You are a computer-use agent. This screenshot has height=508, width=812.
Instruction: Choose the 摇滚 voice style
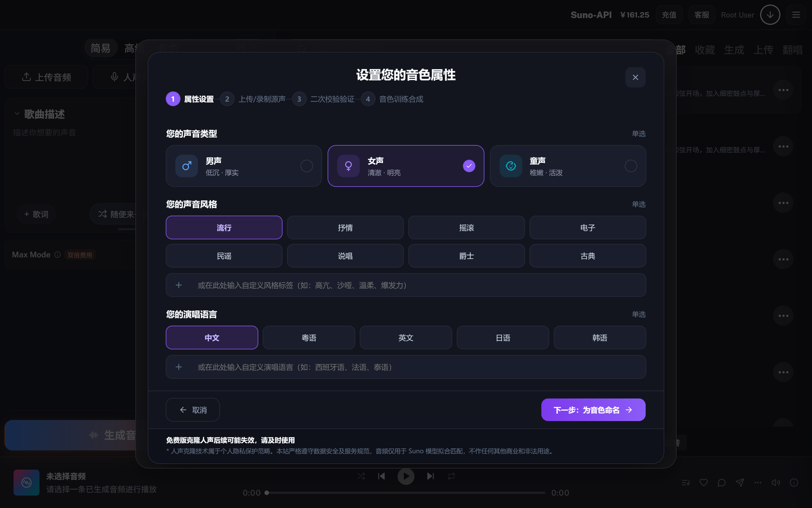[466, 227]
